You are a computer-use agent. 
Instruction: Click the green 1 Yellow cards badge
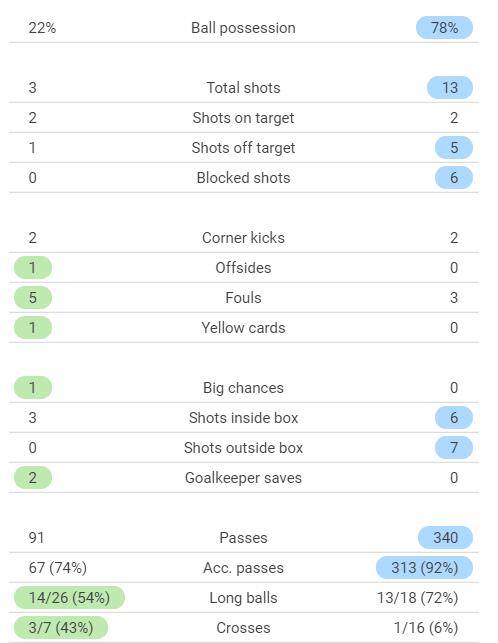pos(33,328)
